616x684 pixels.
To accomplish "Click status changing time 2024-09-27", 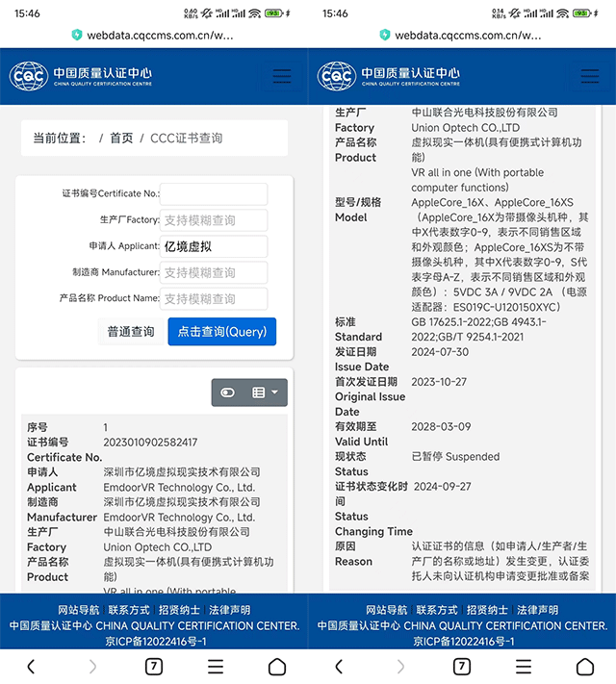I will tap(442, 487).
